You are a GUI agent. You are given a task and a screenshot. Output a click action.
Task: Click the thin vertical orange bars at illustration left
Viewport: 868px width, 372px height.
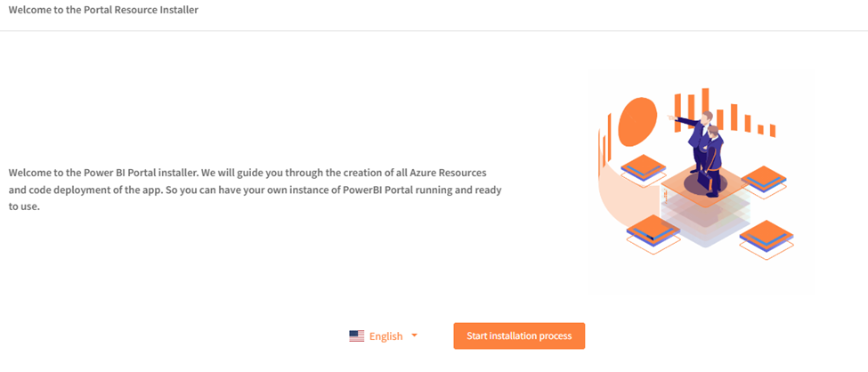point(605,142)
